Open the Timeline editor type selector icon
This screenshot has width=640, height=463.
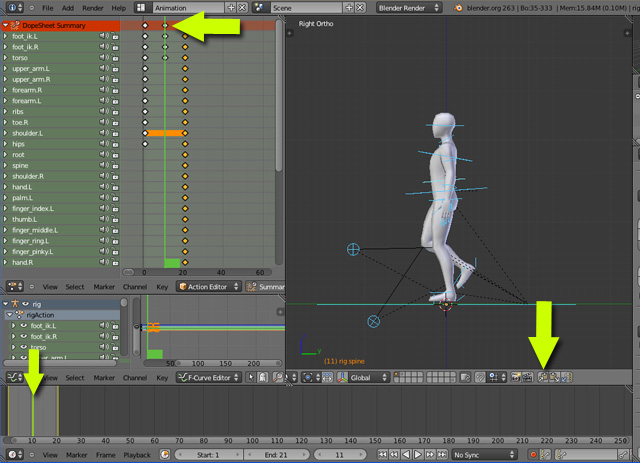(15, 454)
